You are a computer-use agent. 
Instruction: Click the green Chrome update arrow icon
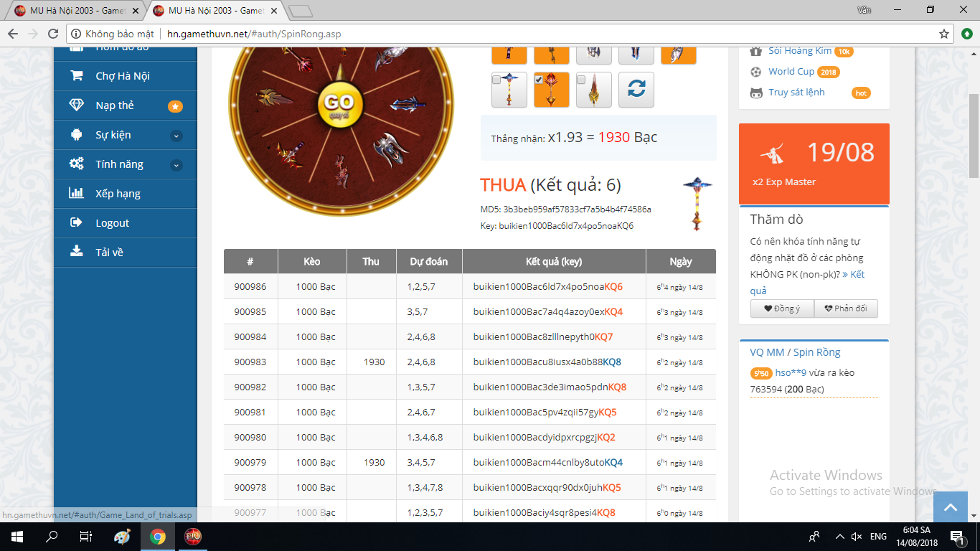(x=967, y=34)
